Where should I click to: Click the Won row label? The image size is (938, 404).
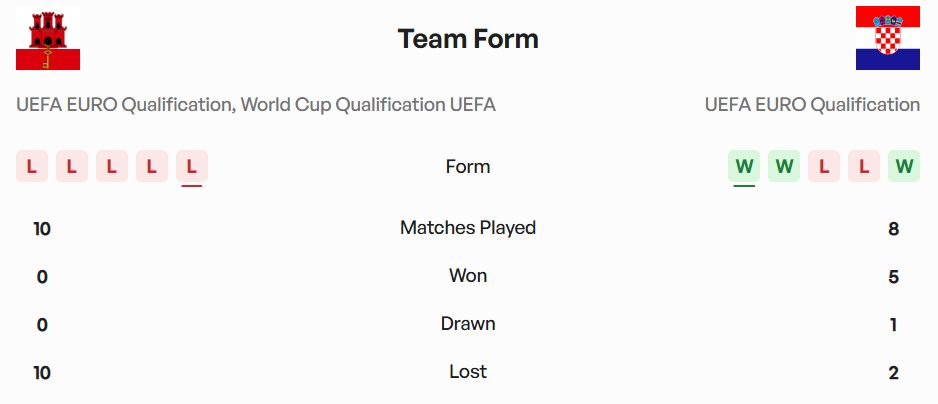click(468, 276)
